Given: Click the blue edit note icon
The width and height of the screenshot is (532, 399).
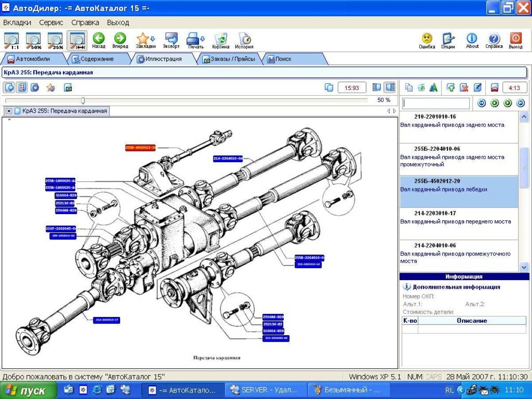Looking at the screenshot, I should click(x=477, y=88).
